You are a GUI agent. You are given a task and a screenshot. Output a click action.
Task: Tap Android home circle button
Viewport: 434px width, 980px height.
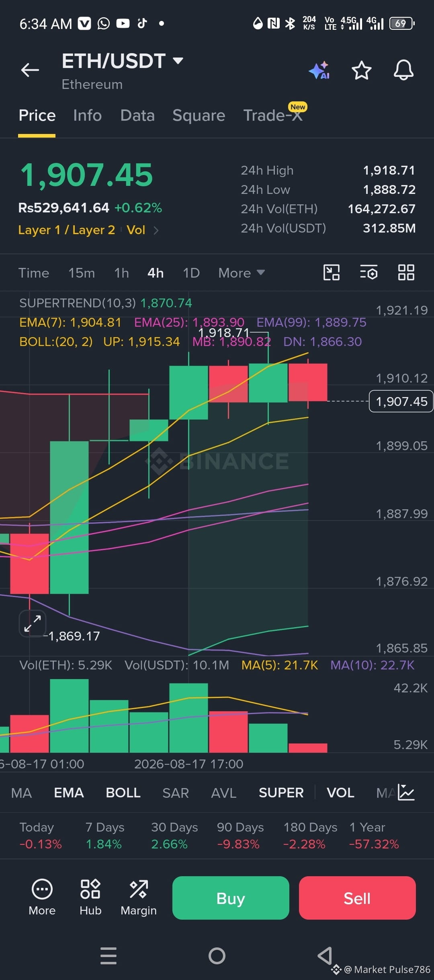click(x=217, y=955)
